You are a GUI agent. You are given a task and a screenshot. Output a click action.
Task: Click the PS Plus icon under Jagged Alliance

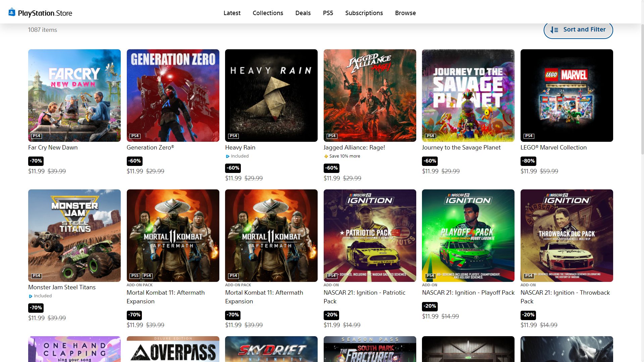[x=326, y=156]
